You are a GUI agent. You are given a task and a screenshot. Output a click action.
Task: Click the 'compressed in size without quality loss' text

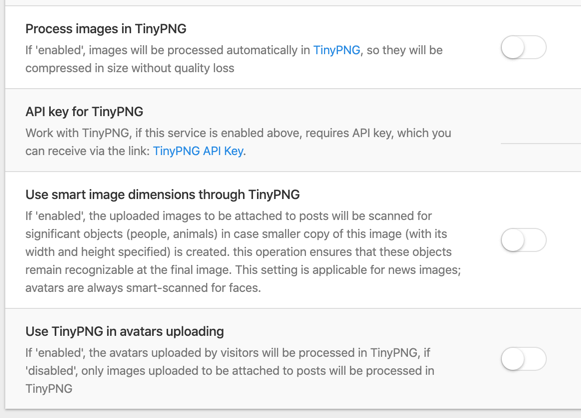click(130, 68)
